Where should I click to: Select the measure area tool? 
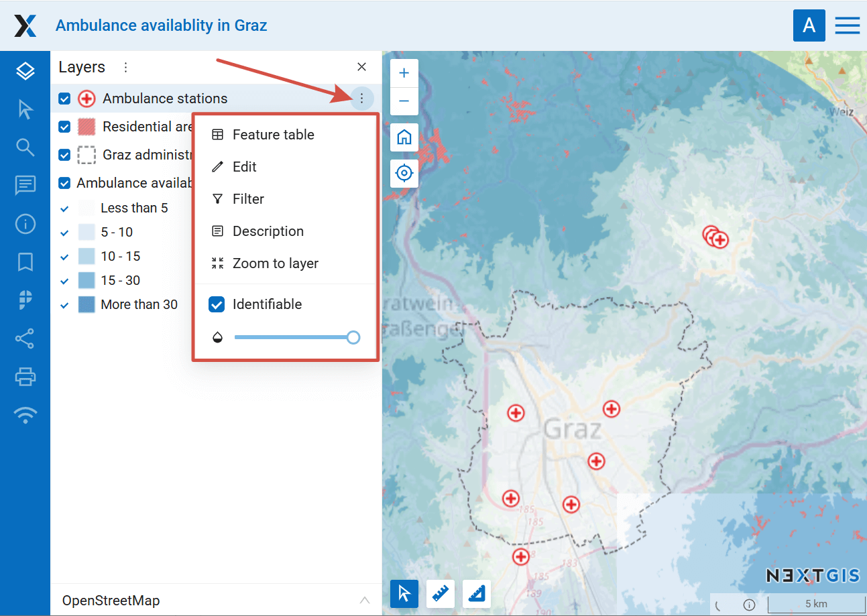pos(477,594)
